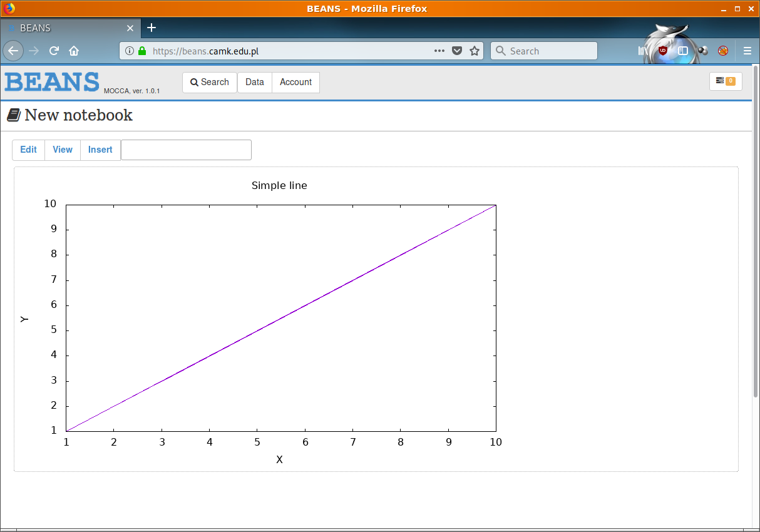Click the BEANS logo link

coord(53,82)
